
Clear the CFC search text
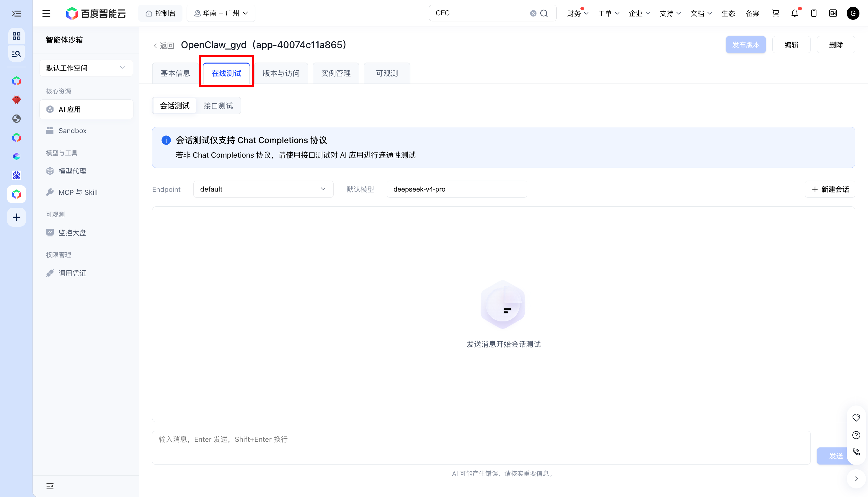pyautogui.click(x=533, y=13)
